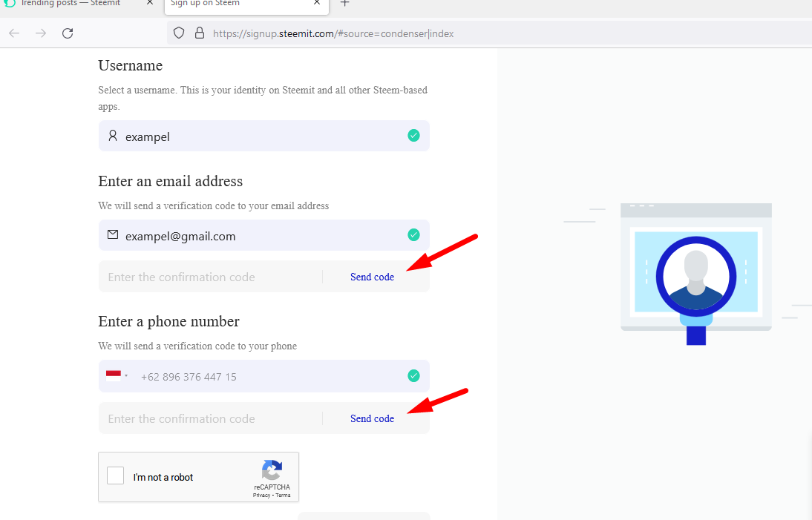
Task: Click the phone confirmation code field
Action: pos(210,418)
